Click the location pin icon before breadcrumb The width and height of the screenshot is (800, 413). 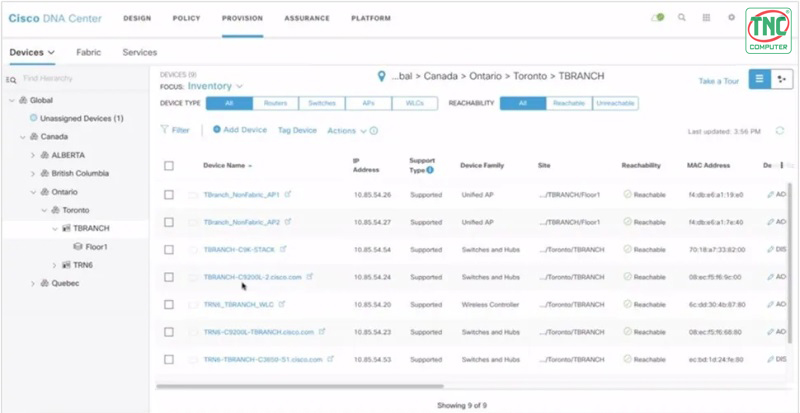[x=381, y=77]
